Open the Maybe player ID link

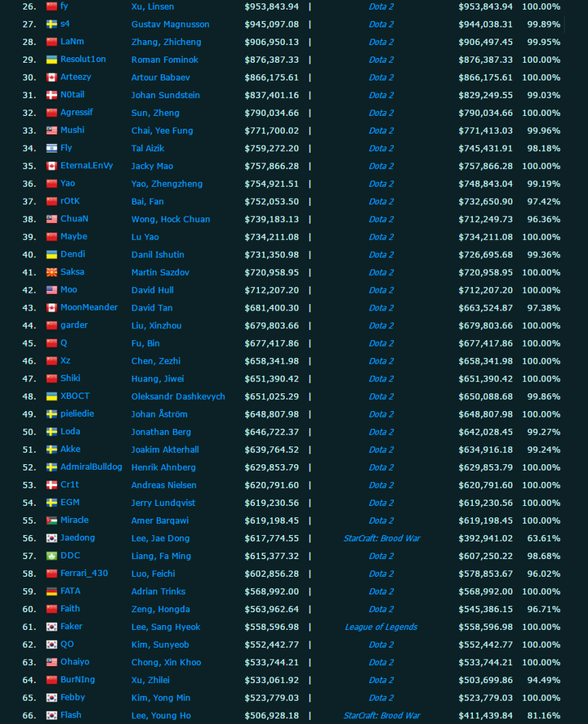(x=73, y=236)
